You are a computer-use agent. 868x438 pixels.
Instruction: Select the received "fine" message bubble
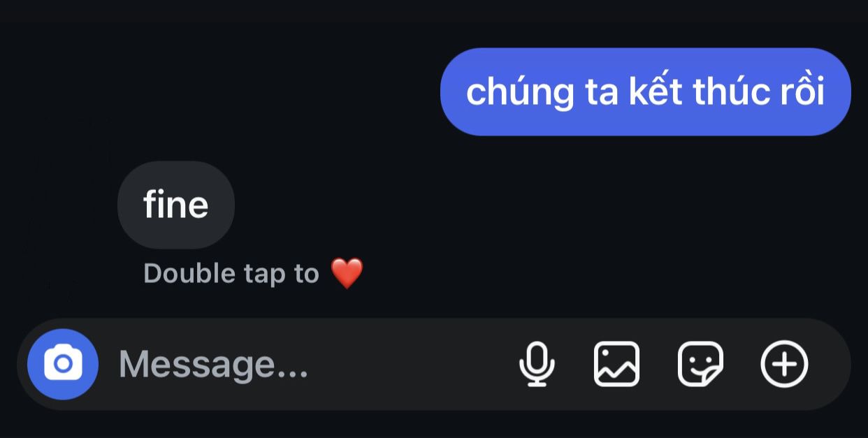[176, 205]
